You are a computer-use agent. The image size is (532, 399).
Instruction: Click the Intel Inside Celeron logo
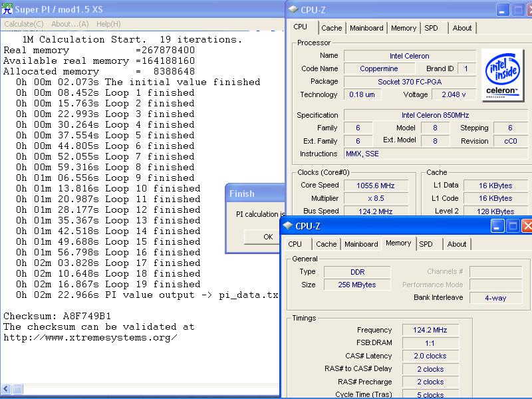[x=503, y=75]
